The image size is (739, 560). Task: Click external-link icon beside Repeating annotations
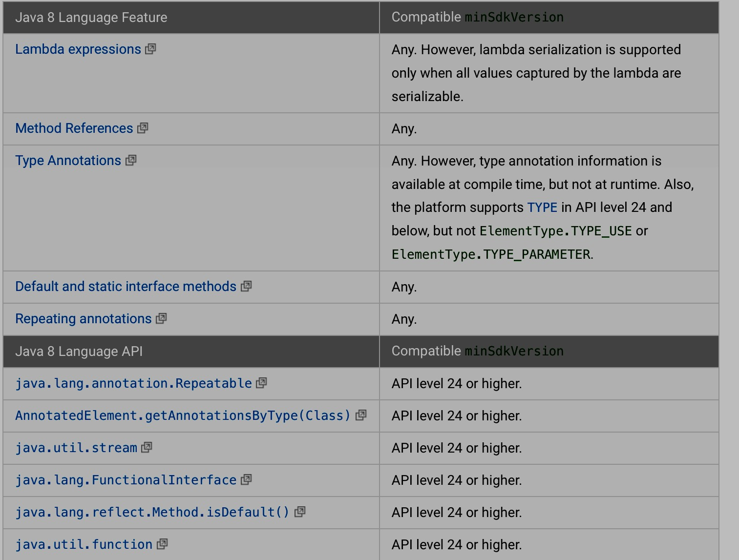pyautogui.click(x=162, y=318)
